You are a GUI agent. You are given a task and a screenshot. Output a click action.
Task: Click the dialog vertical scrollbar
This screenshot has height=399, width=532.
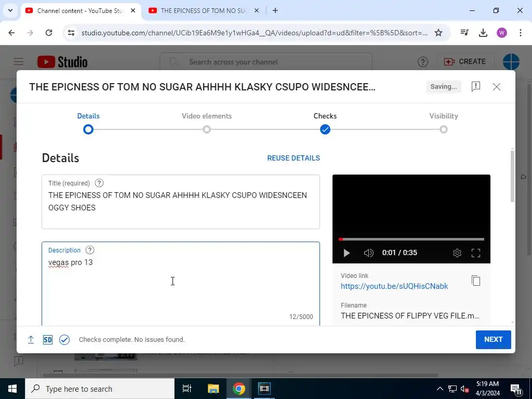pos(512,176)
